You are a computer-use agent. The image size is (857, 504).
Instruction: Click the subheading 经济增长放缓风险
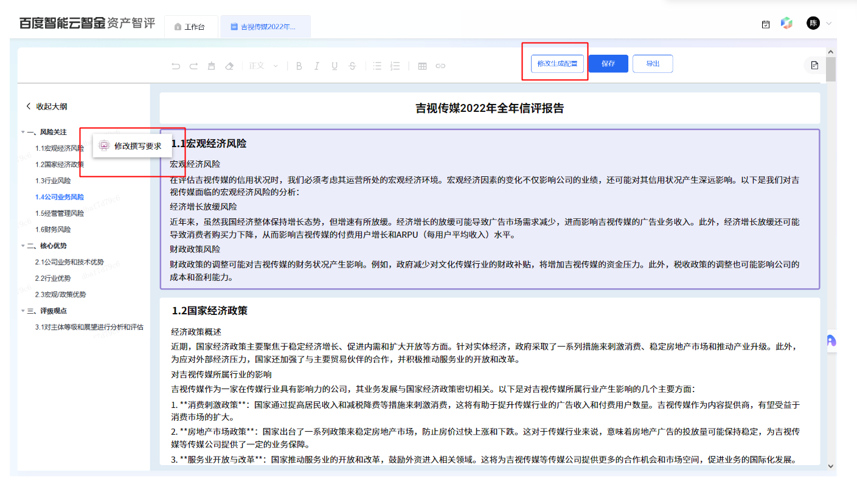pyautogui.click(x=203, y=207)
